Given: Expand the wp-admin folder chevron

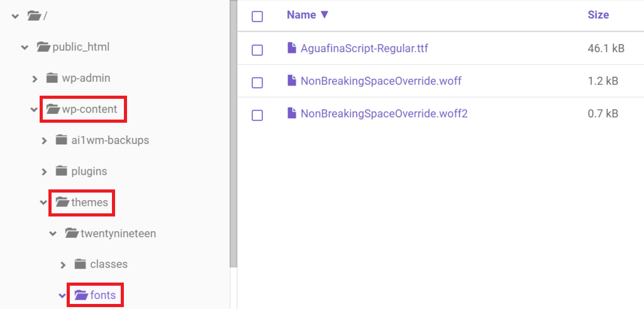Looking at the screenshot, I should (35, 79).
